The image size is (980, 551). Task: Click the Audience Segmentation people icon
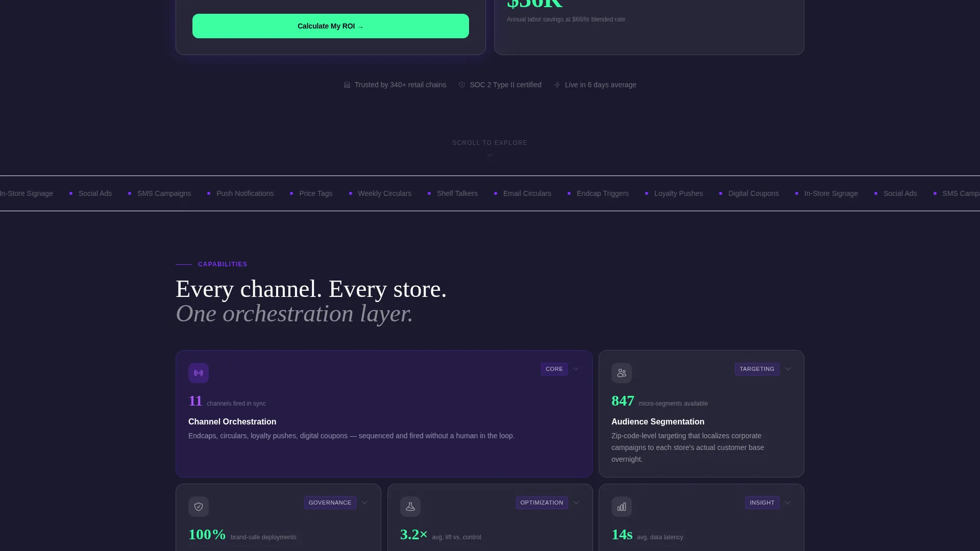pyautogui.click(x=622, y=373)
